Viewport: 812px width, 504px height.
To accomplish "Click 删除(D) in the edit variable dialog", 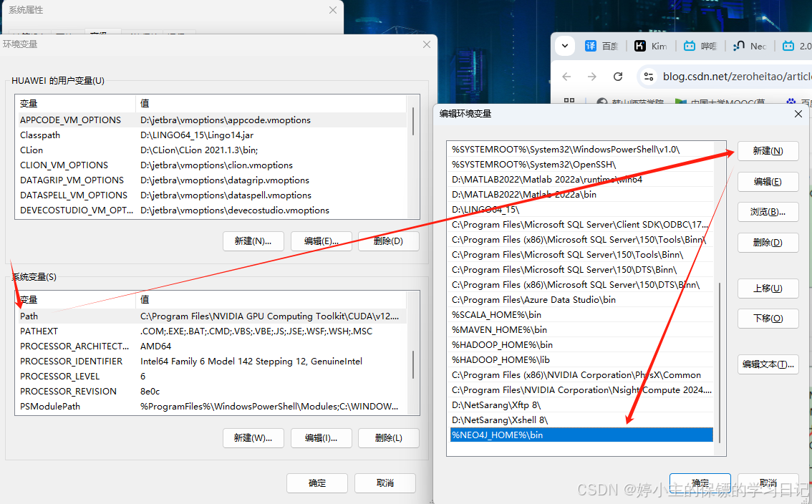I will click(x=768, y=243).
